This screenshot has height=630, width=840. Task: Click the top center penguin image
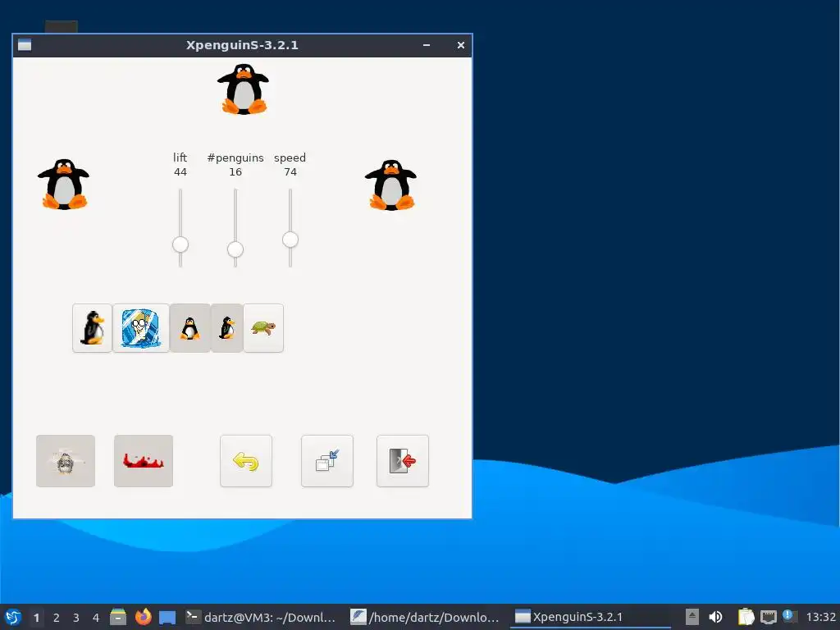point(243,89)
